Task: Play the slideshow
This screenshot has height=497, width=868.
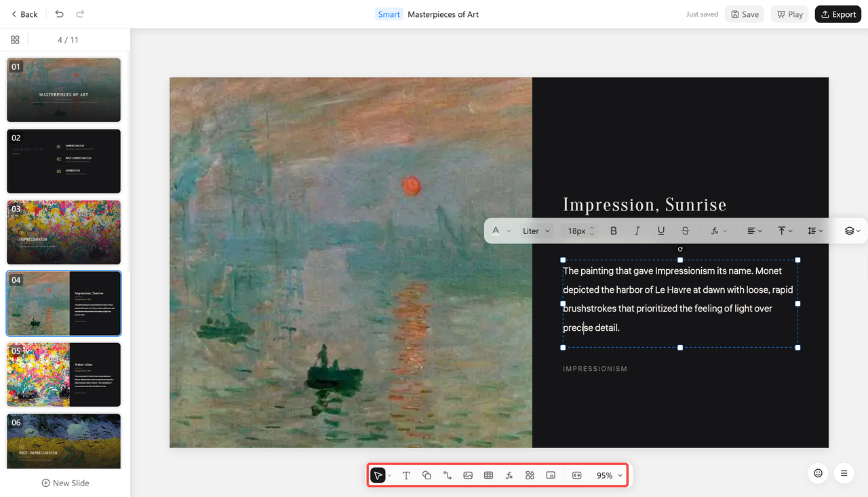Action: click(x=790, y=14)
